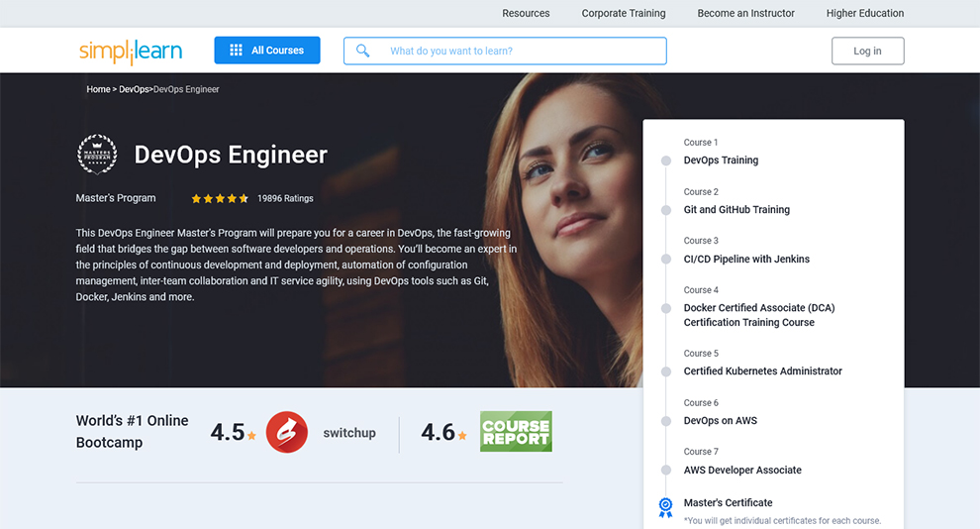Click the Master's Certificate ribbon icon
This screenshot has width=980, height=529.
coord(665,507)
